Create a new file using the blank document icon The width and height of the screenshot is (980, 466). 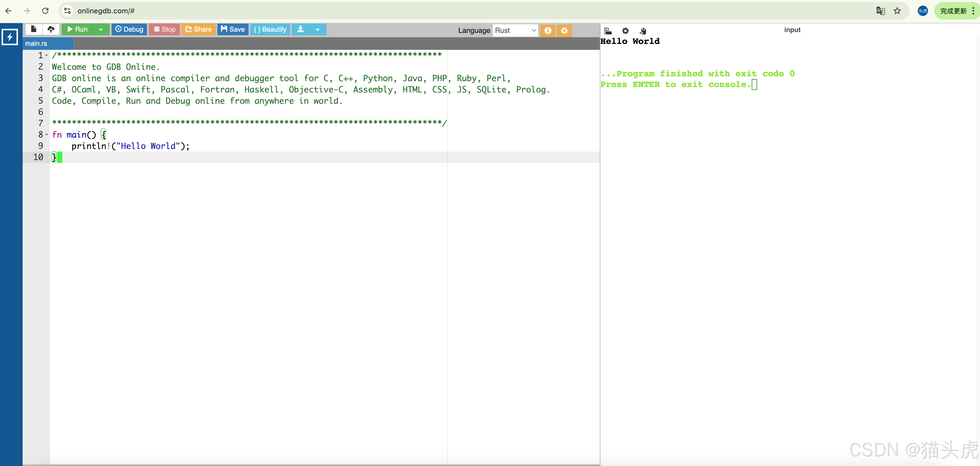tap(33, 29)
